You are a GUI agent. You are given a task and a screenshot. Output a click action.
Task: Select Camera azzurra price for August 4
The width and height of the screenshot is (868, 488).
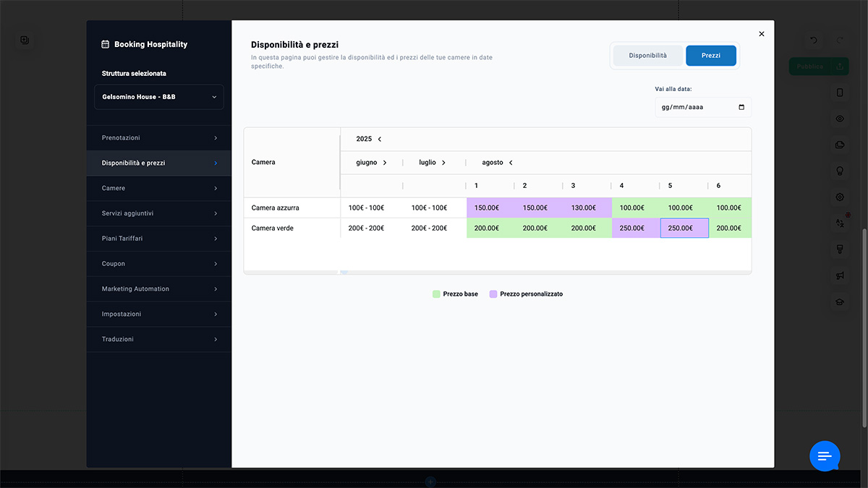click(637, 207)
